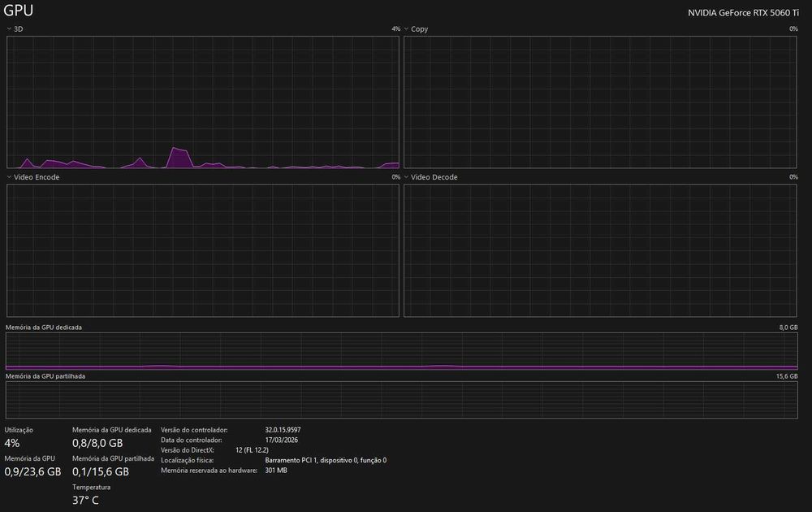The image size is (812, 512).
Task: Click the 0% value above Video Decode graph
Action: pyautogui.click(x=793, y=177)
